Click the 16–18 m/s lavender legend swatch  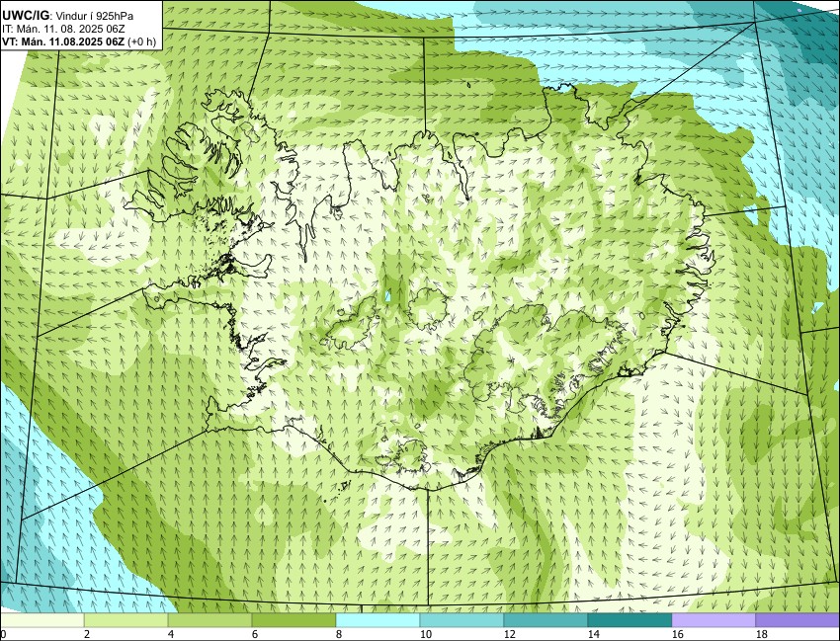714,620
